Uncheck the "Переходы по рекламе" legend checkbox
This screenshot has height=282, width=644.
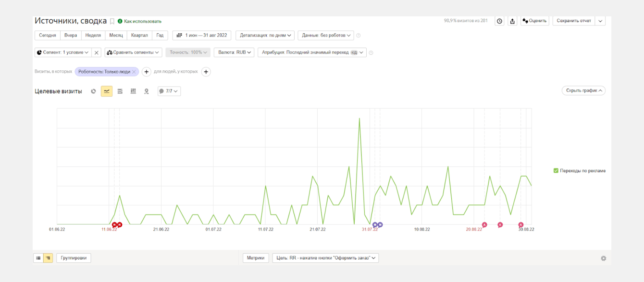556,171
